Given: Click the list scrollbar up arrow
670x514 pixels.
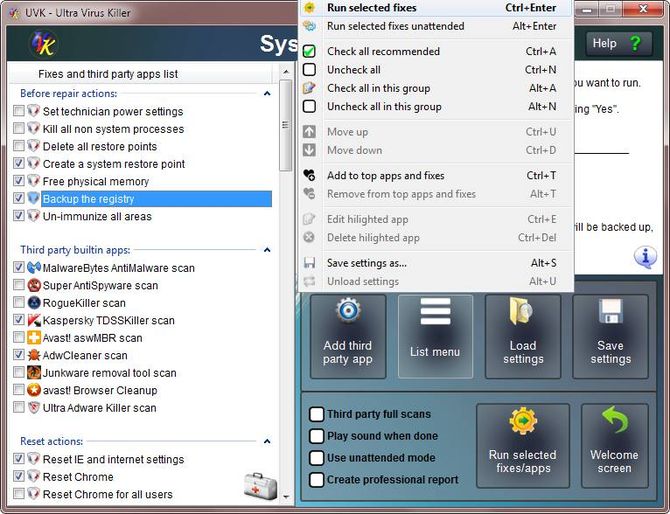Looking at the screenshot, I should point(286,71).
